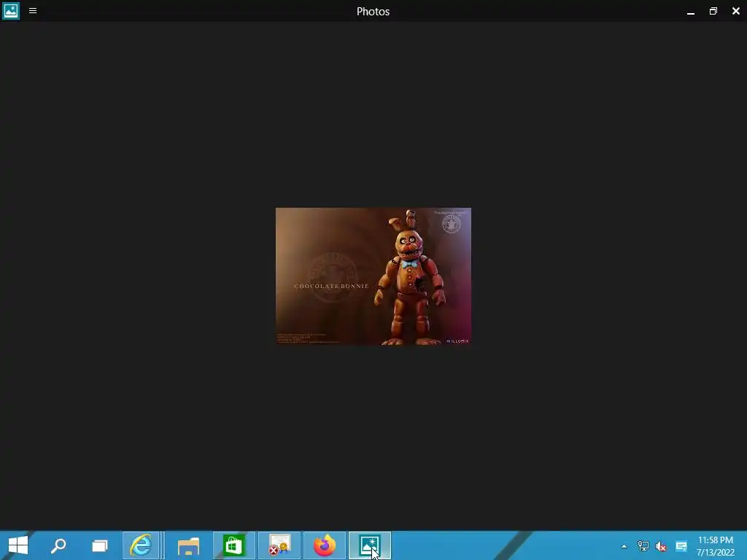Restore down the Photos window
This screenshot has height=560, width=747.
coord(713,11)
